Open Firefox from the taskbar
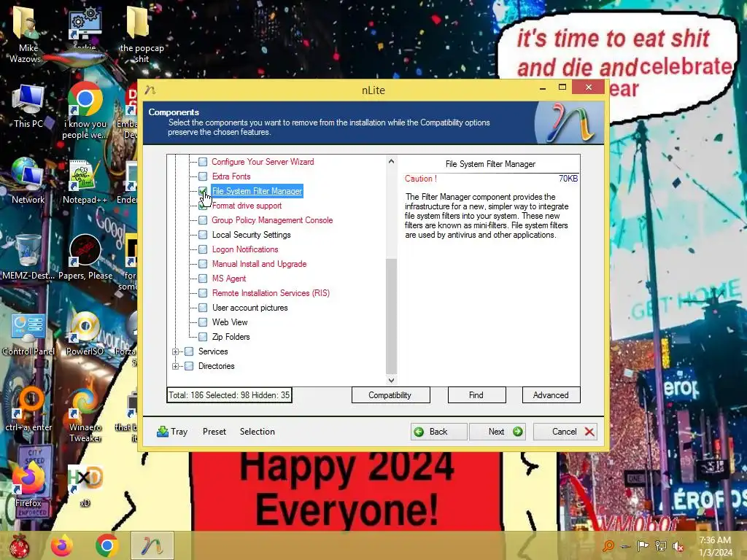The width and height of the screenshot is (747, 560). [x=62, y=546]
